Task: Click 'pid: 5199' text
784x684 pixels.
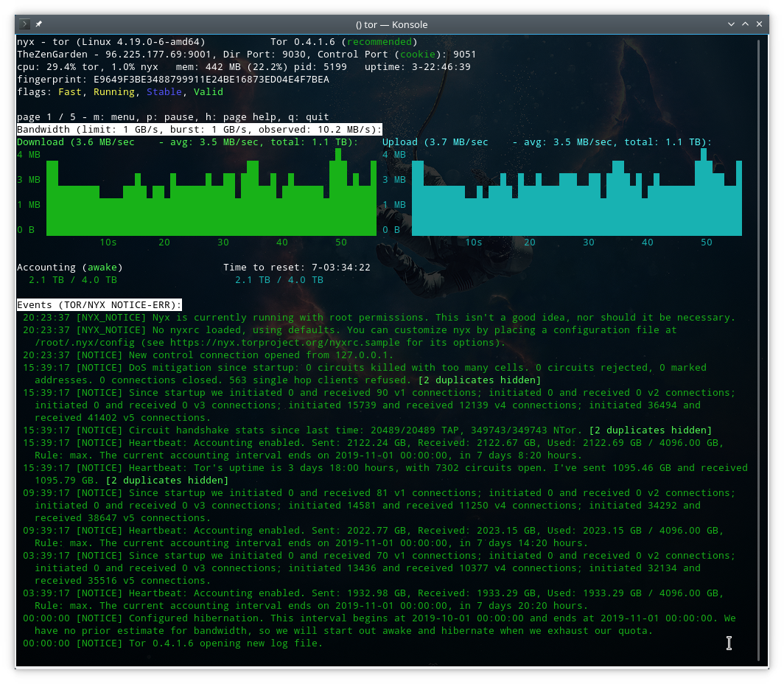Action: pyautogui.click(x=320, y=67)
